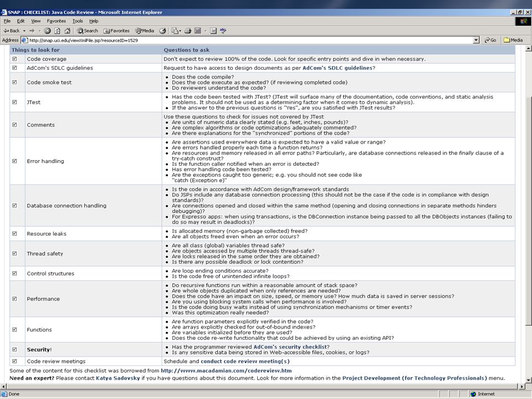Screen dimensions: 532x399
Task: Click the 'Questions to ask' header
Action: tap(187, 50)
